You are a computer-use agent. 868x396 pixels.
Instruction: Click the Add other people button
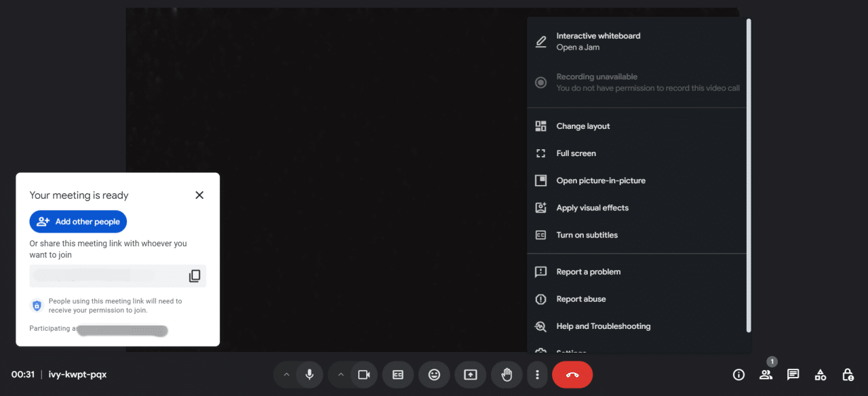tap(78, 221)
